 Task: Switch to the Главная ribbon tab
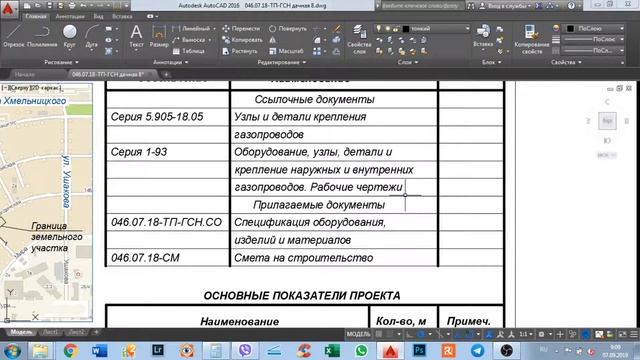[36, 16]
